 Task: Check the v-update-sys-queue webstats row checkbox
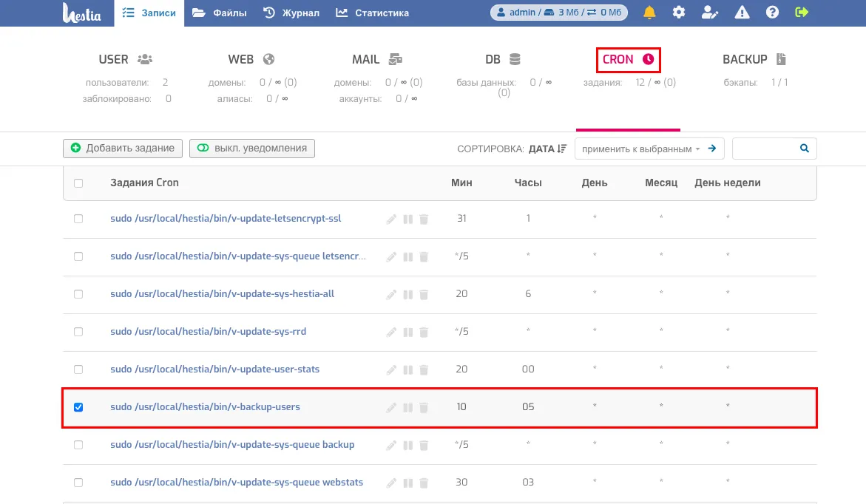pyautogui.click(x=78, y=483)
